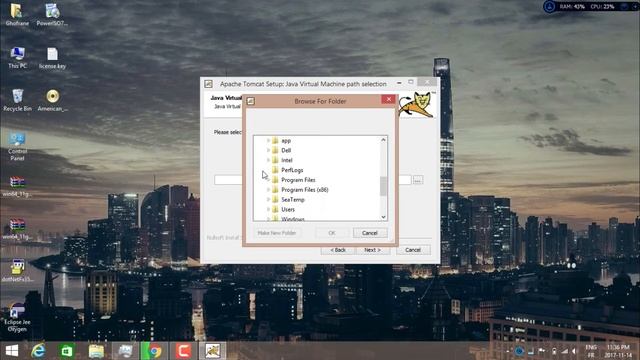
Task: Launch Google Chrome from taskbar
Action: pos(154,351)
